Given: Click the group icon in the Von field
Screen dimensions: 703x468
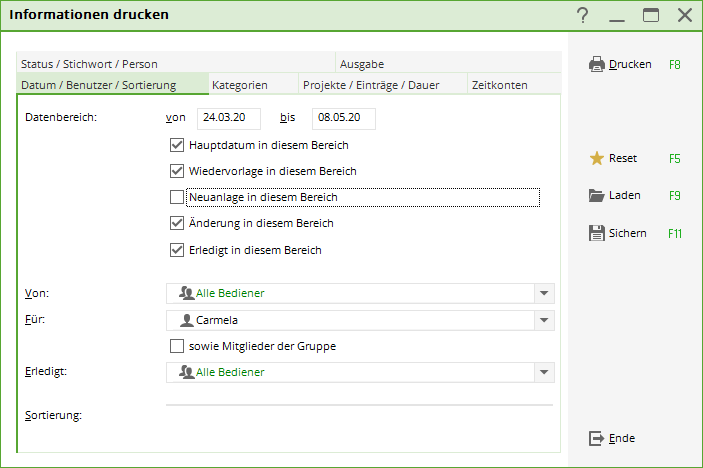Looking at the screenshot, I should (187, 293).
